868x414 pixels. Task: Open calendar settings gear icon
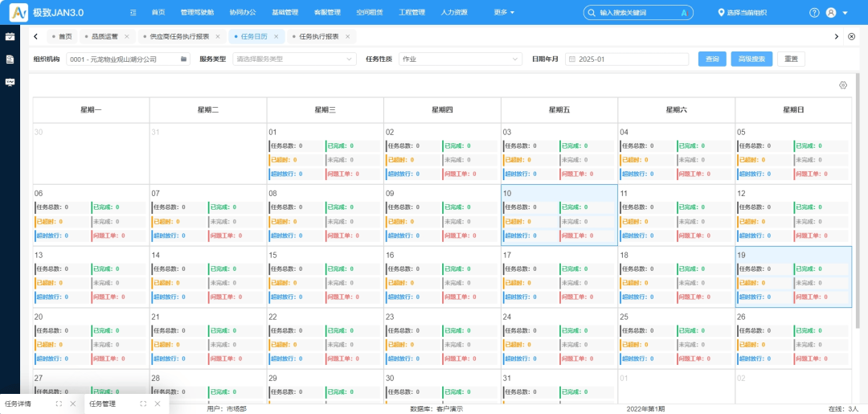pyautogui.click(x=843, y=85)
